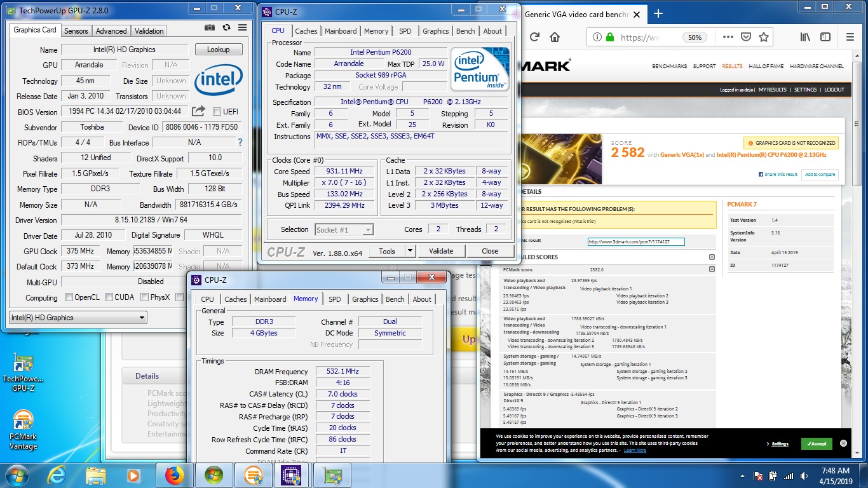Click the result URL input field
This screenshot has height=488, width=868.
coord(636,241)
